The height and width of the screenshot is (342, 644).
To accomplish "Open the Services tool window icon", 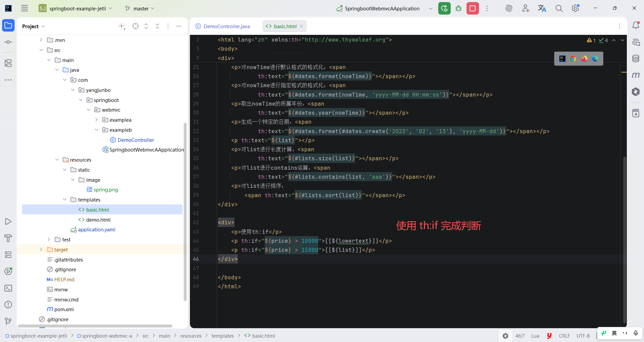I will [8, 255].
